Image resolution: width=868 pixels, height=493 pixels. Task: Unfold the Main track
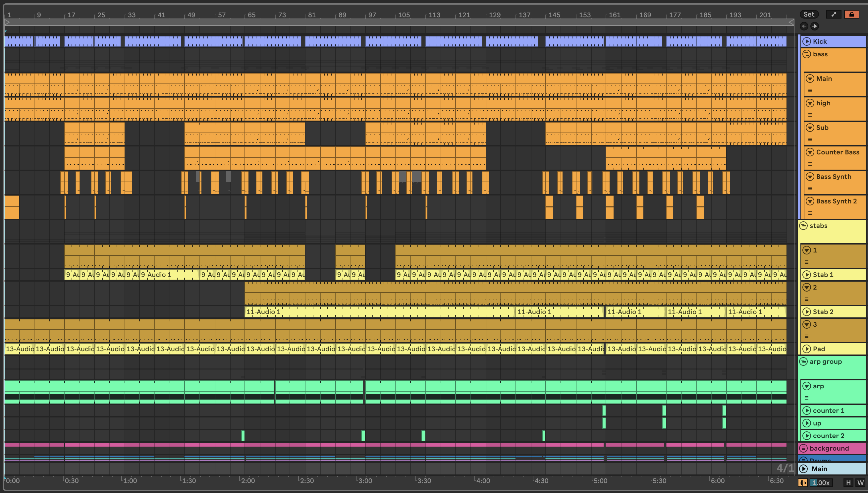pos(803,469)
